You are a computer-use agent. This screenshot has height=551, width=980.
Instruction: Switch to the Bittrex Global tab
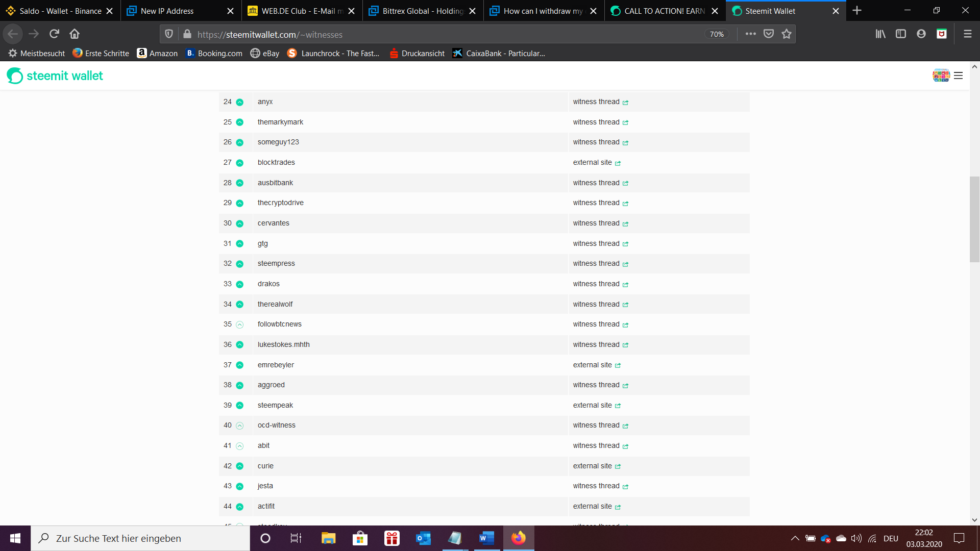pyautogui.click(x=423, y=11)
